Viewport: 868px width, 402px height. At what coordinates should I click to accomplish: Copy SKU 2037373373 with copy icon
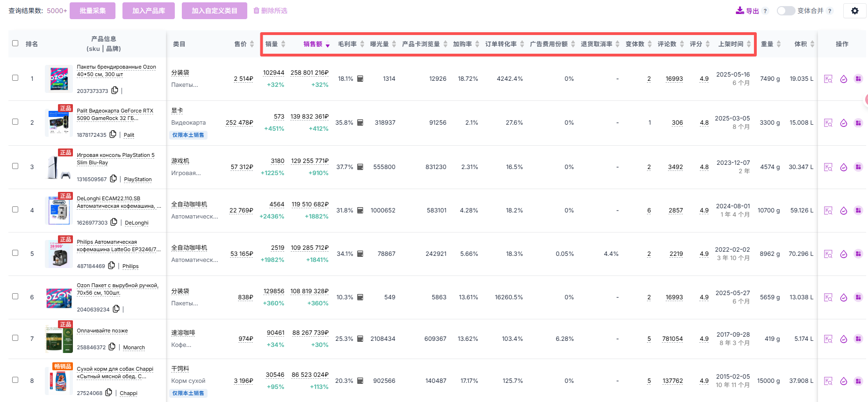115,90
